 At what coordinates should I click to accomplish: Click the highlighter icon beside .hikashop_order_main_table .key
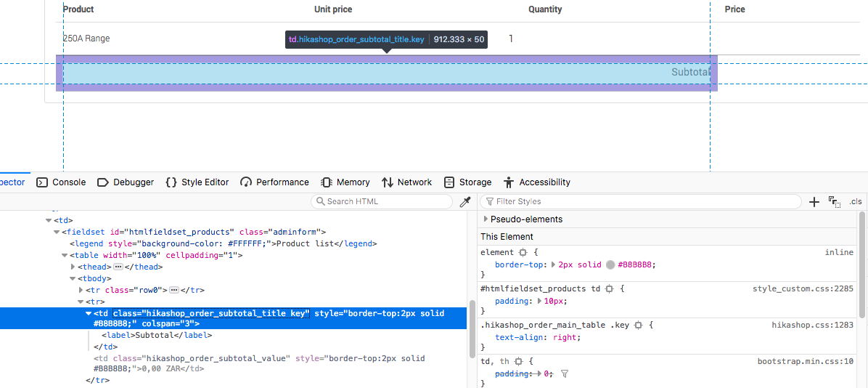point(638,325)
